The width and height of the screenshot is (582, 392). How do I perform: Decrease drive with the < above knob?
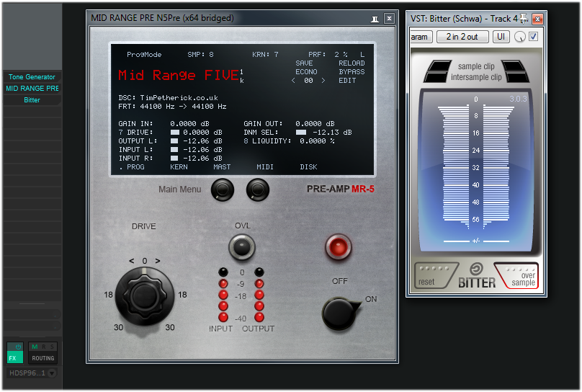tap(131, 261)
